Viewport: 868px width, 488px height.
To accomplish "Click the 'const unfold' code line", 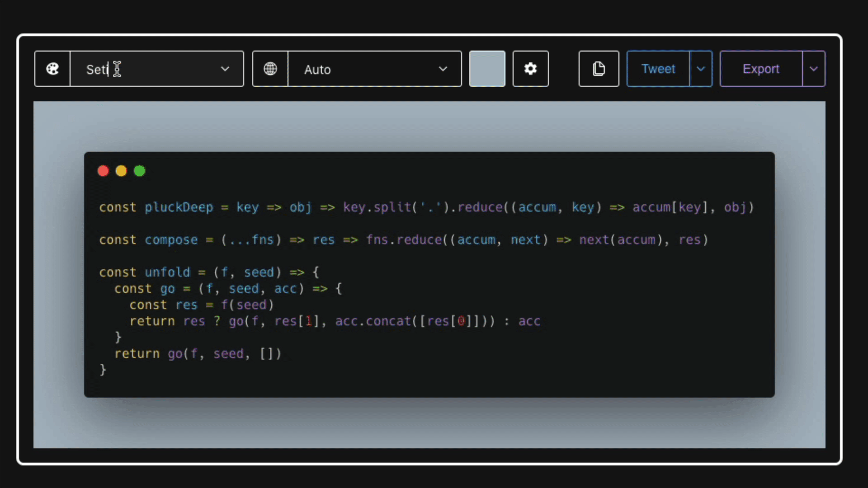I will coord(209,272).
